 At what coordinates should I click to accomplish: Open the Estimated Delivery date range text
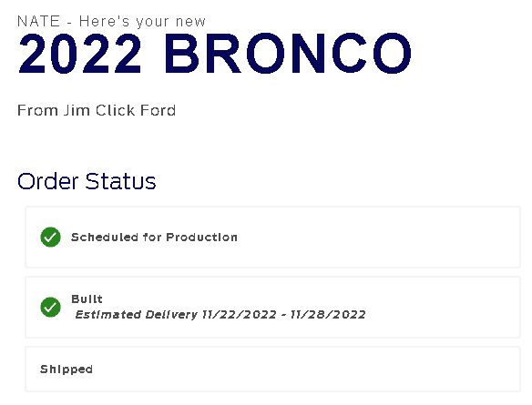tap(220, 315)
